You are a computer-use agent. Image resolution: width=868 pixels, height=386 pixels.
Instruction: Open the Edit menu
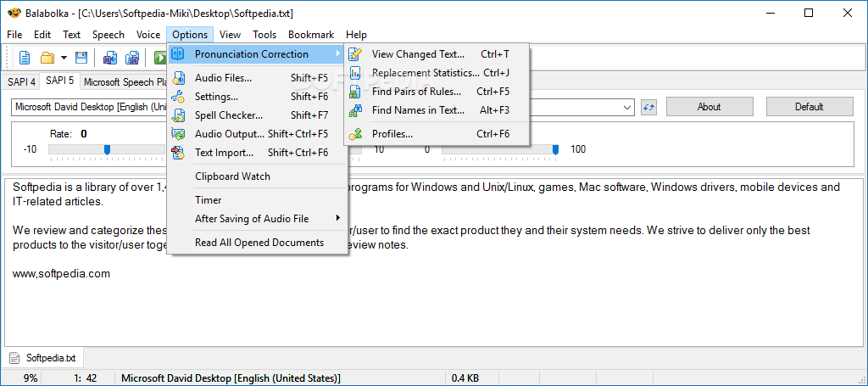click(x=42, y=34)
